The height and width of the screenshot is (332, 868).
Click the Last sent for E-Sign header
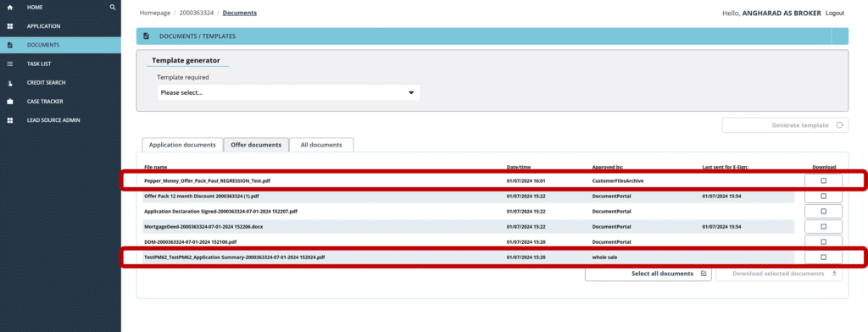tap(726, 167)
